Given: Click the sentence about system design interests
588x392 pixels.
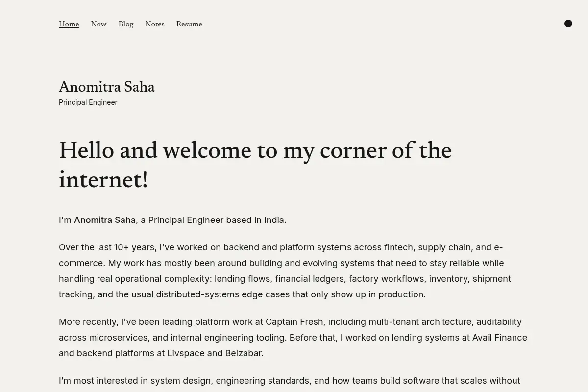Looking at the screenshot, I should tap(290, 381).
